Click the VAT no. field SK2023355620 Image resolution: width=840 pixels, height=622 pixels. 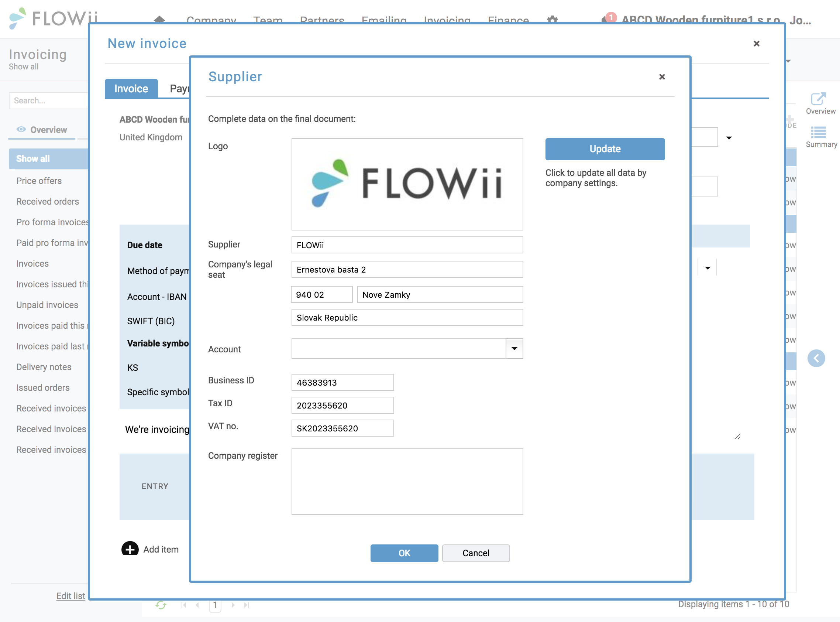point(342,428)
